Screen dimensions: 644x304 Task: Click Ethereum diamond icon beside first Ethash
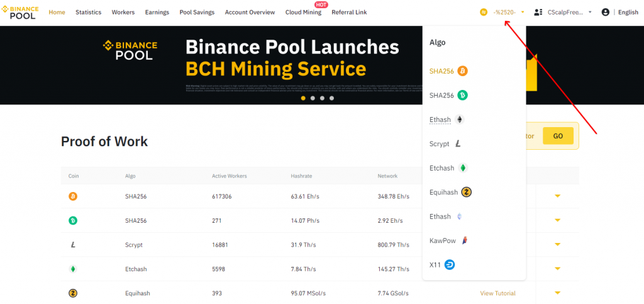tap(460, 120)
